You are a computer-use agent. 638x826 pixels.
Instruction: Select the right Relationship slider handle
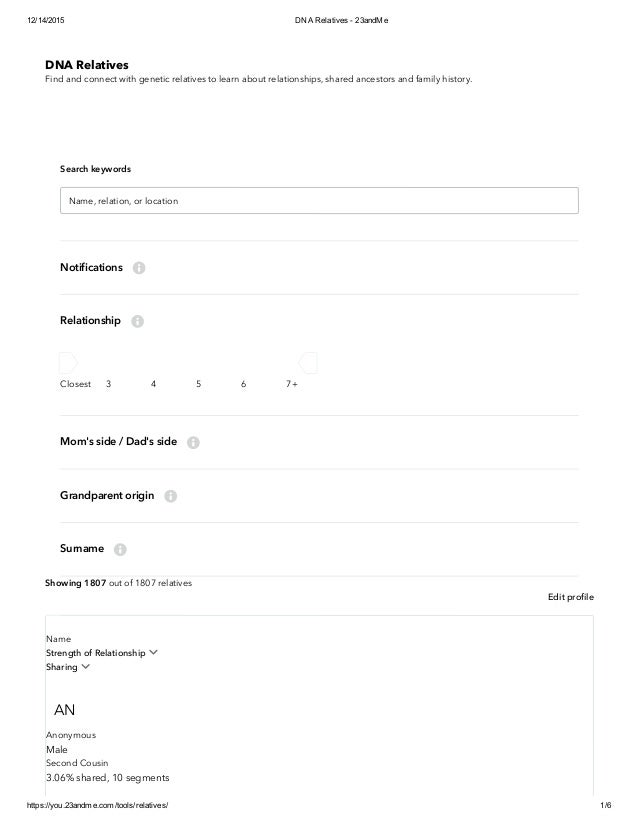tap(308, 363)
